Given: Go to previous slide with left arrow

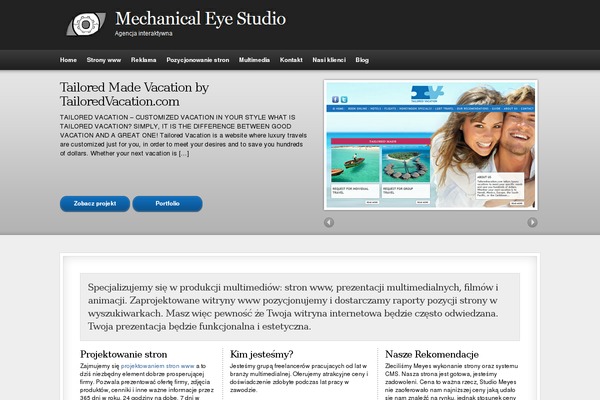Looking at the screenshot, I should (329, 222).
